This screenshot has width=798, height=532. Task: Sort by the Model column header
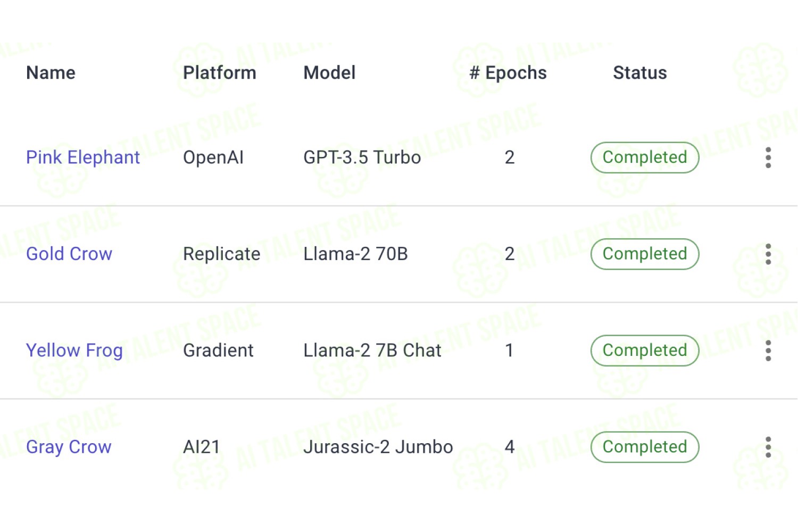coord(329,73)
